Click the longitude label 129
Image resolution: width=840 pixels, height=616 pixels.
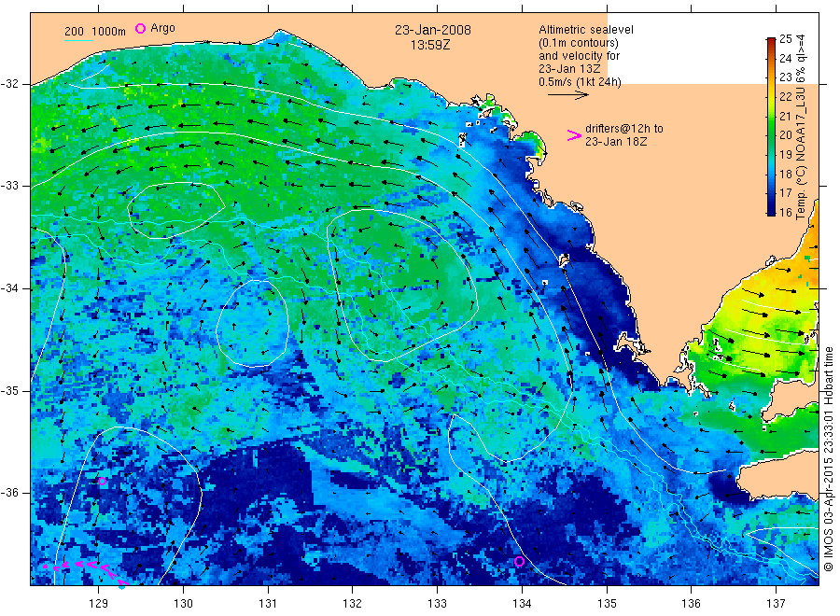[99, 604]
